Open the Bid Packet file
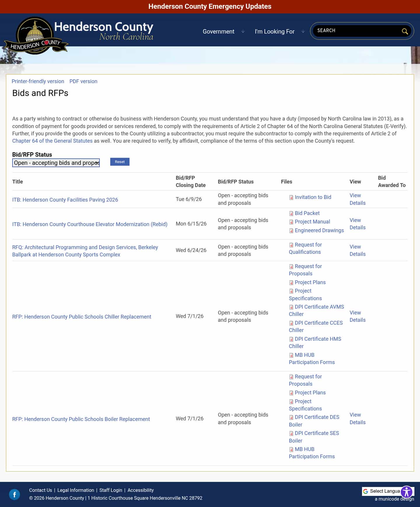This screenshot has width=420, height=507. (307, 213)
